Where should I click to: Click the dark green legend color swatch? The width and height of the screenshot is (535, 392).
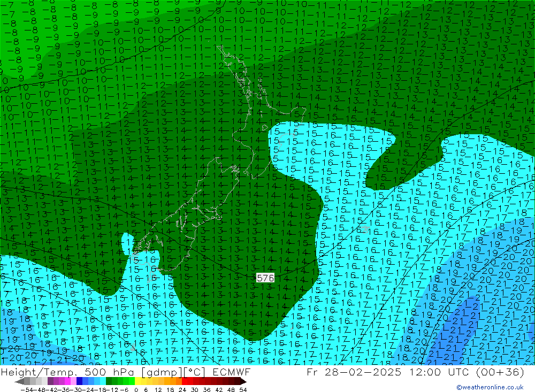pos(109,381)
